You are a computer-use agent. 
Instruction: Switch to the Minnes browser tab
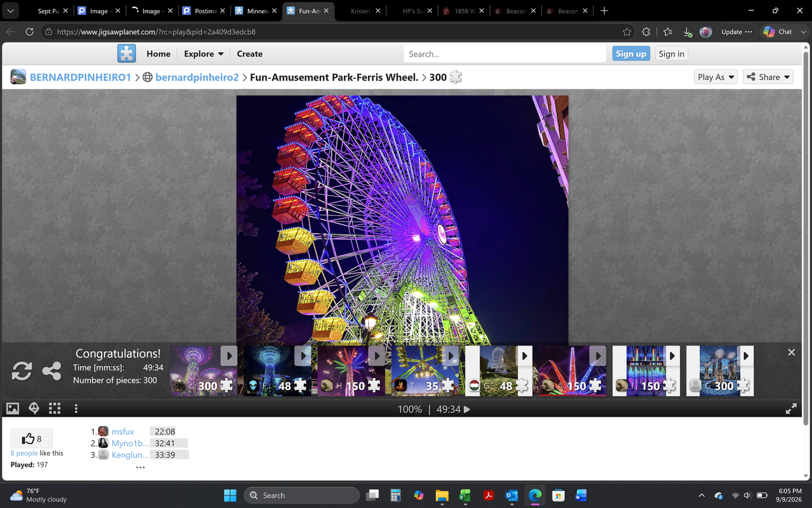[255, 11]
